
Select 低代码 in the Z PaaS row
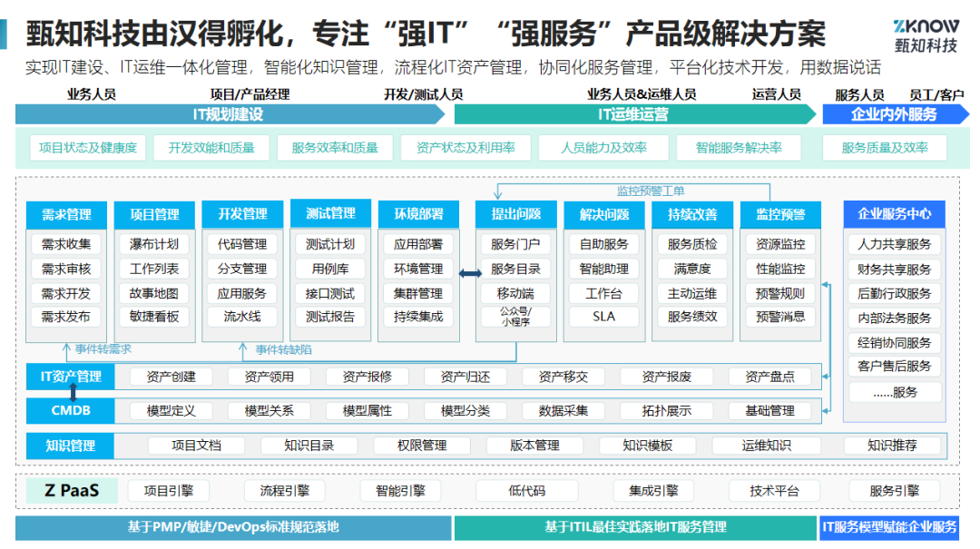coord(526,491)
